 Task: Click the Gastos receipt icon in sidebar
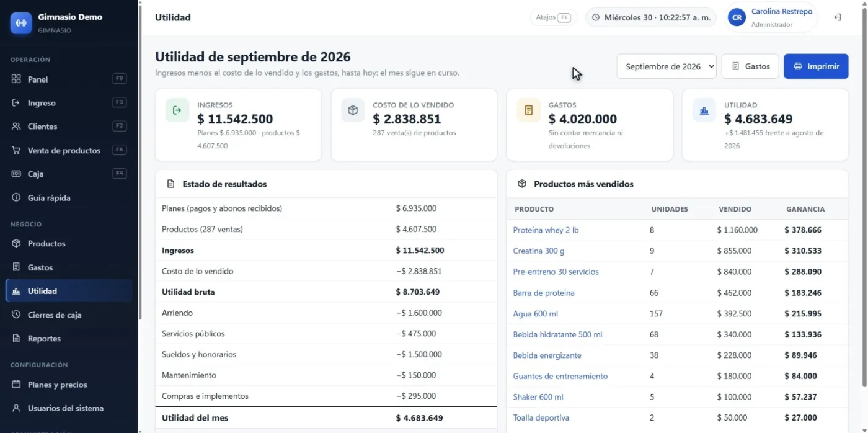[x=16, y=267]
